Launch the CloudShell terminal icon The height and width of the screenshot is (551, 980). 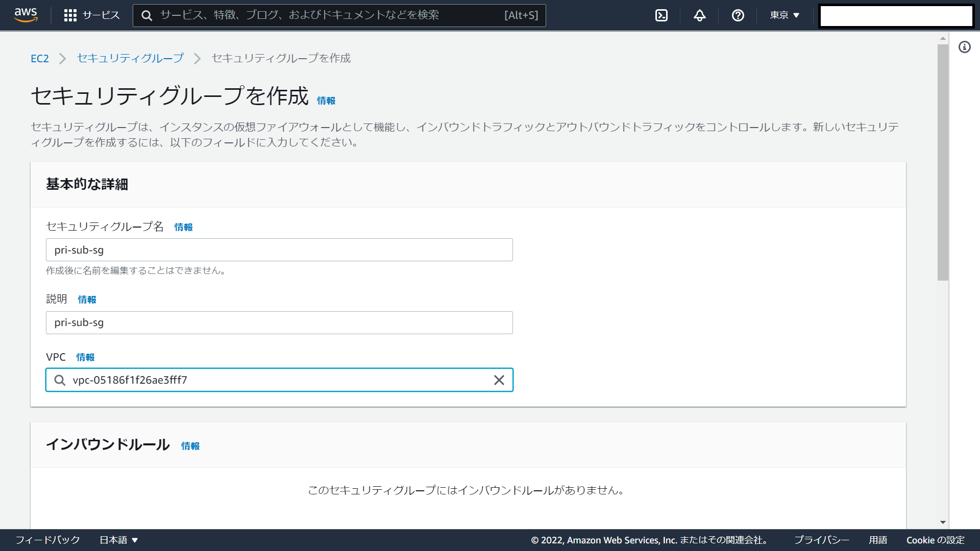pos(661,15)
